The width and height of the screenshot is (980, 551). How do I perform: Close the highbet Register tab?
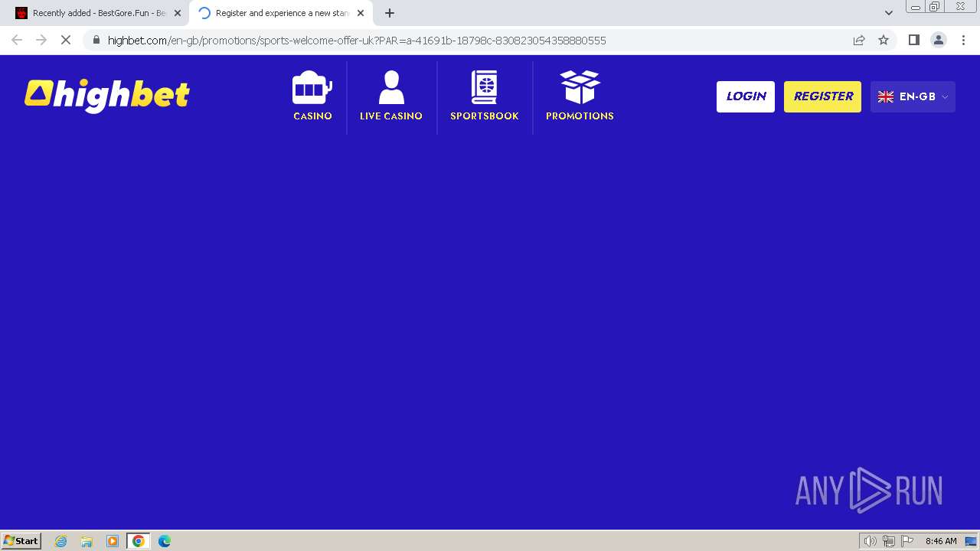[361, 13]
